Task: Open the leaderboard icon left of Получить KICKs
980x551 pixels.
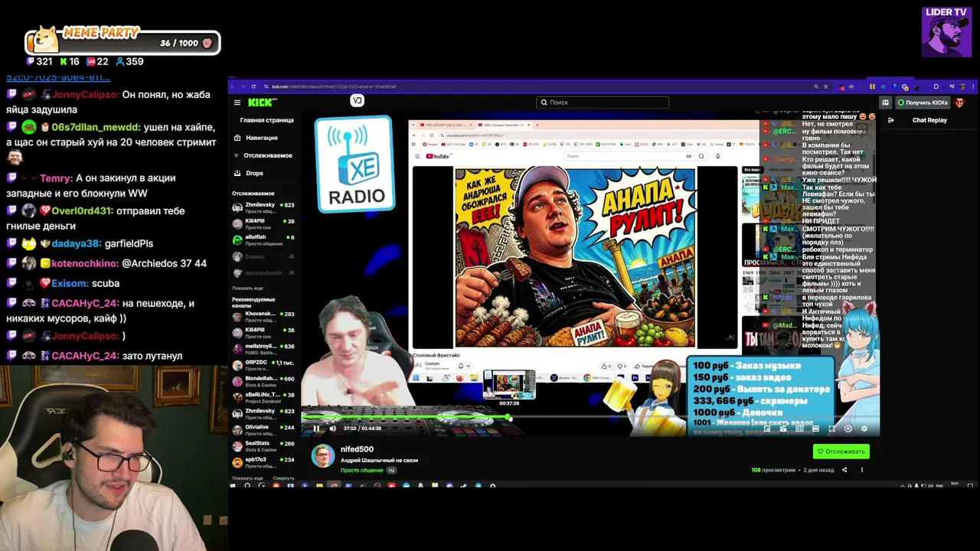Action: (x=885, y=103)
